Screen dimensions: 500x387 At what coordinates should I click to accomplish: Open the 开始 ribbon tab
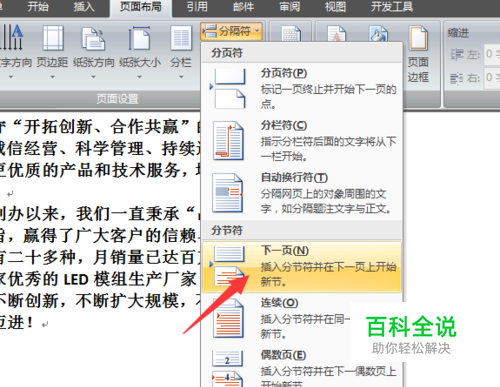(38, 7)
